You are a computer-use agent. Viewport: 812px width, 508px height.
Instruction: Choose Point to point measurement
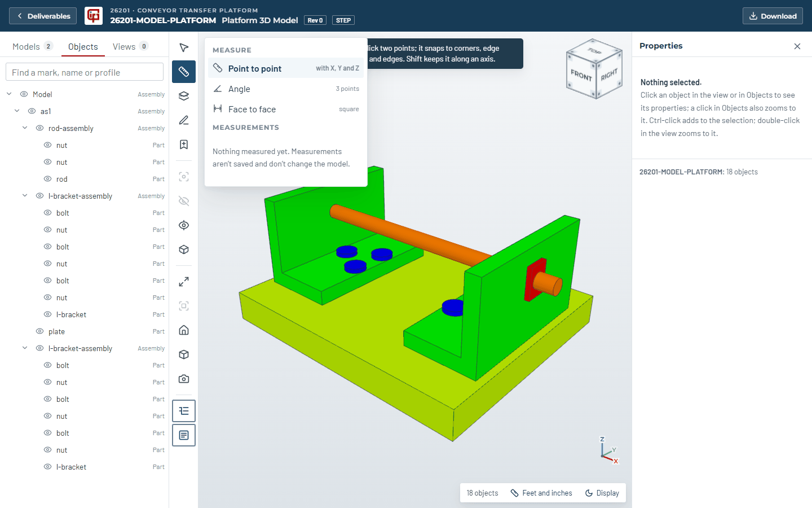click(x=286, y=68)
